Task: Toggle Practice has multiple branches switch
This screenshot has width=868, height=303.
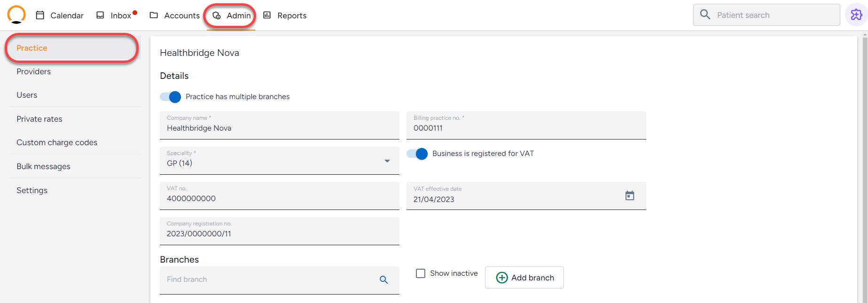Action: click(170, 97)
